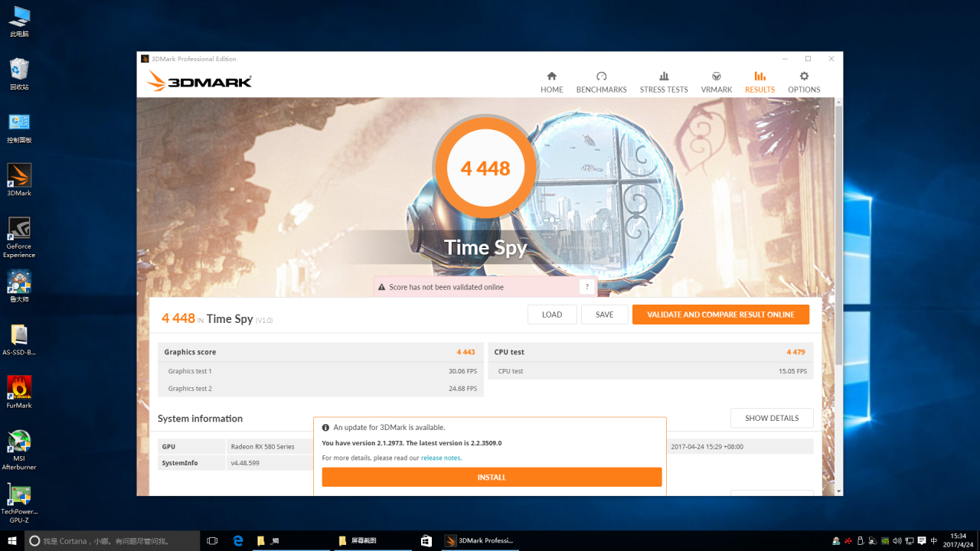The width and height of the screenshot is (980, 551).
Task: Click the taskbar clock 15:34
Action: tap(958, 540)
